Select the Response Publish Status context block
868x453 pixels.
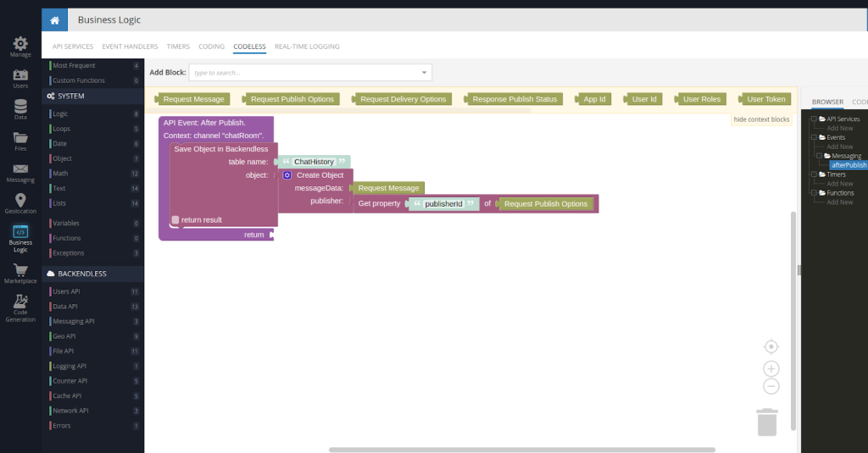click(513, 99)
